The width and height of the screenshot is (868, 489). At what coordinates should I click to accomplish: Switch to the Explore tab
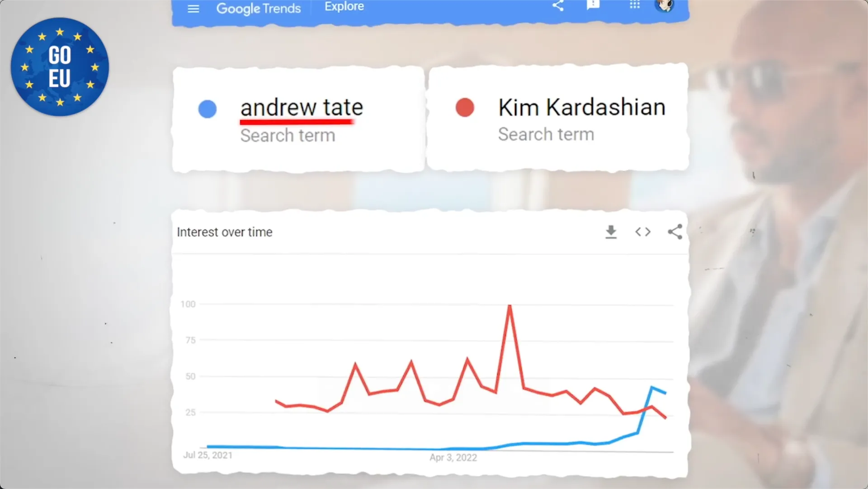click(x=344, y=6)
